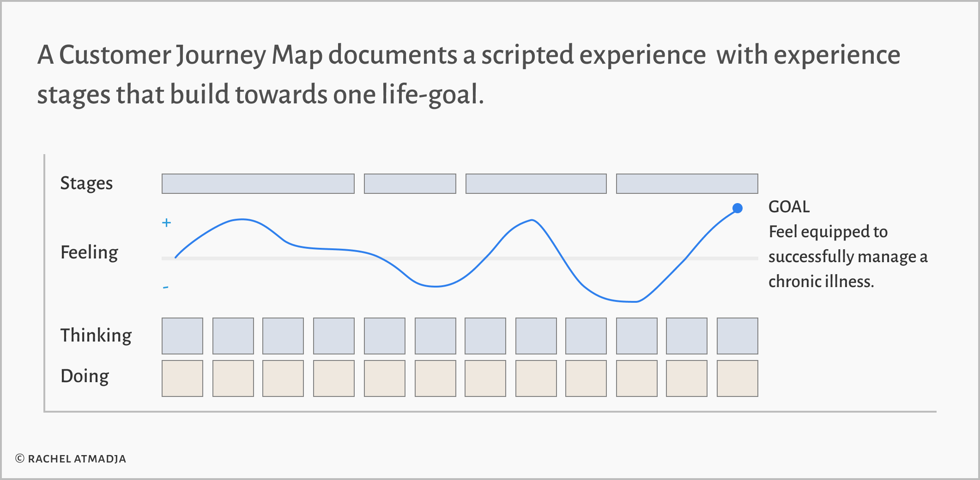Click the last Thinking box
980x480 pixels.
(x=738, y=336)
